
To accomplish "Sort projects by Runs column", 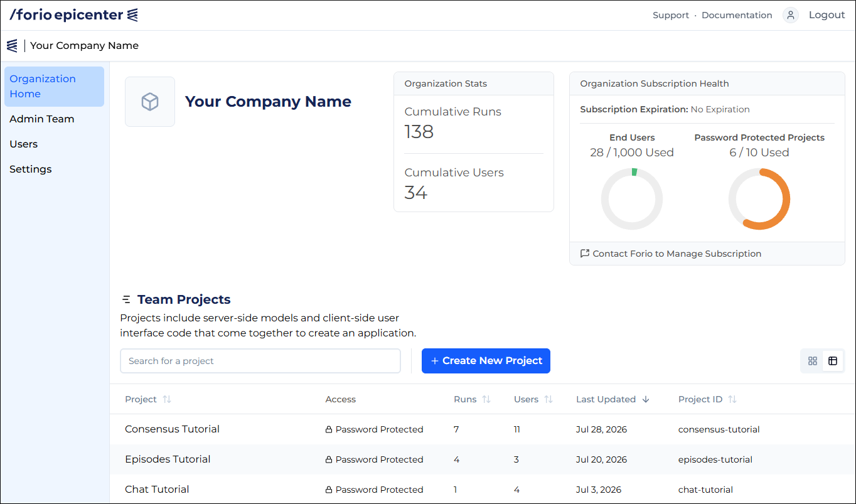I will click(x=472, y=399).
